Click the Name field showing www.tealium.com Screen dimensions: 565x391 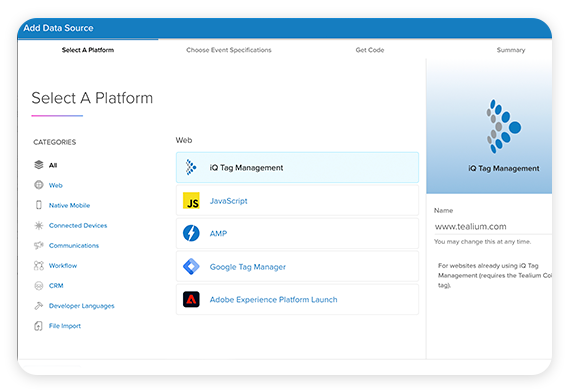tap(493, 226)
